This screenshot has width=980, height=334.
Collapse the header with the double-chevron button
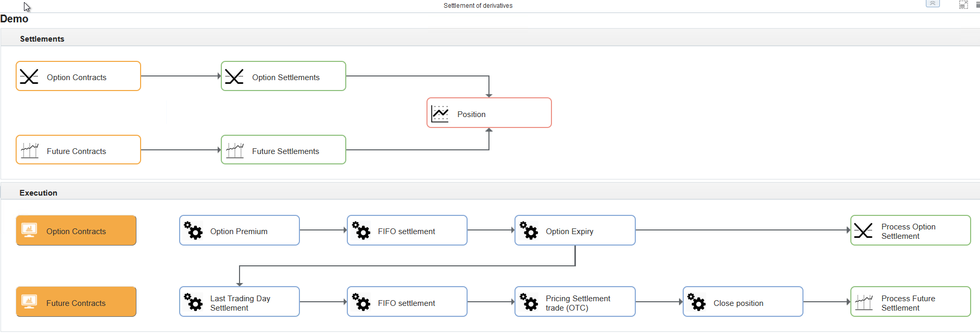click(x=933, y=4)
